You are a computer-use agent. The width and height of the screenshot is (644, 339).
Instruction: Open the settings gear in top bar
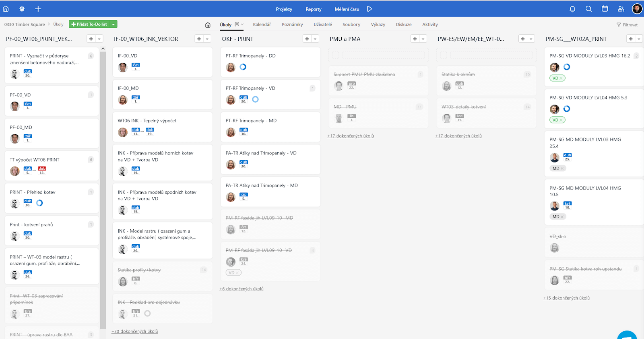tap(22, 8)
